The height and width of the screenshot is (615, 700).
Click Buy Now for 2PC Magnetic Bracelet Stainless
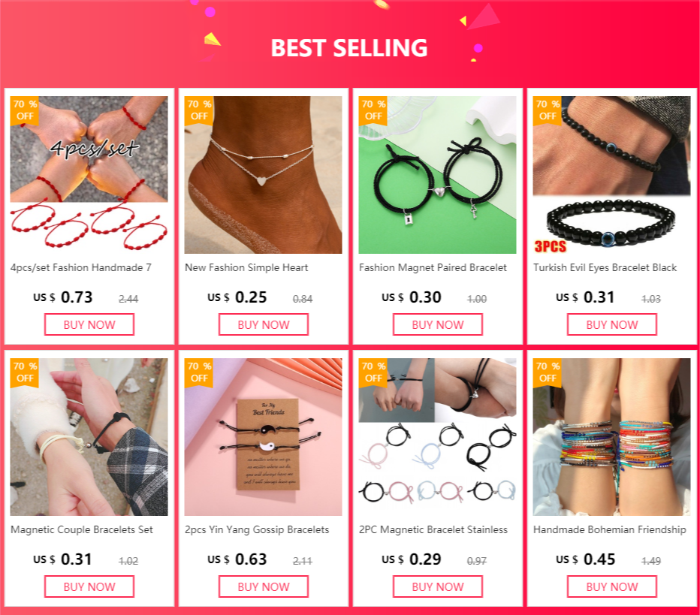[x=438, y=586]
